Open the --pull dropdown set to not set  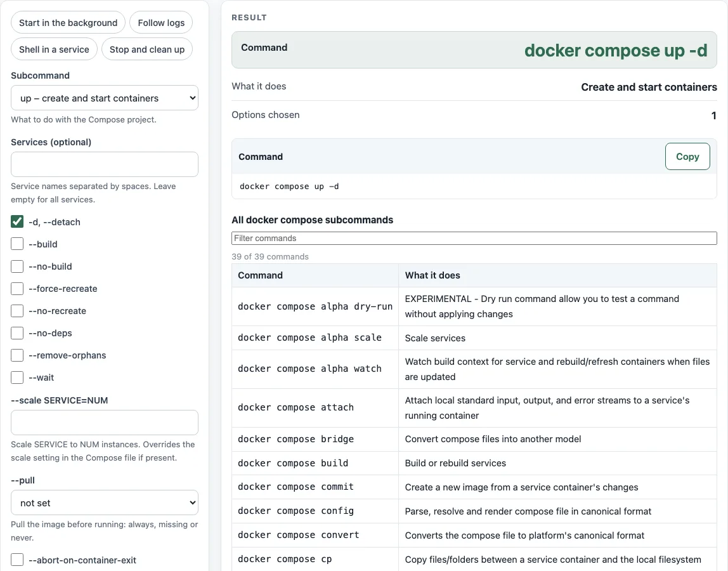[105, 502]
